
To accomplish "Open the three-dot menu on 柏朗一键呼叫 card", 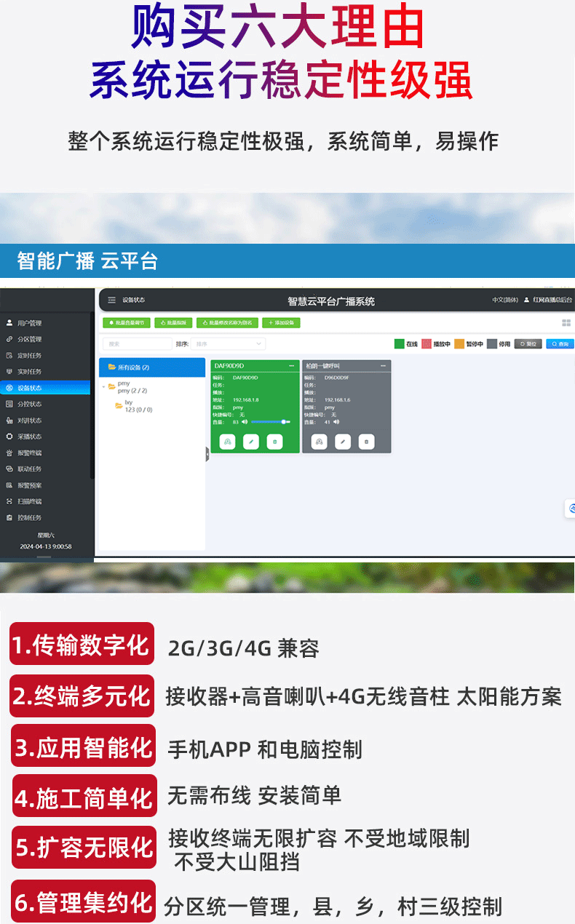I will click(384, 365).
